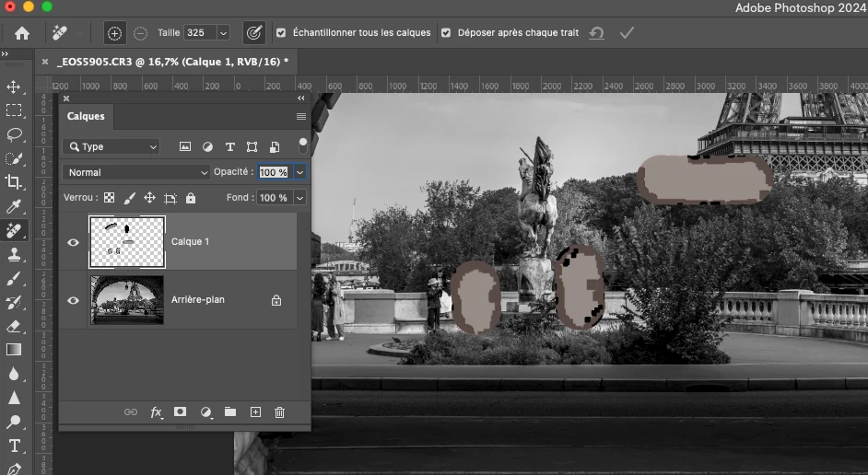Image resolution: width=868 pixels, height=475 pixels.
Task: Open the layer filter Type dropdown
Action: [111, 146]
